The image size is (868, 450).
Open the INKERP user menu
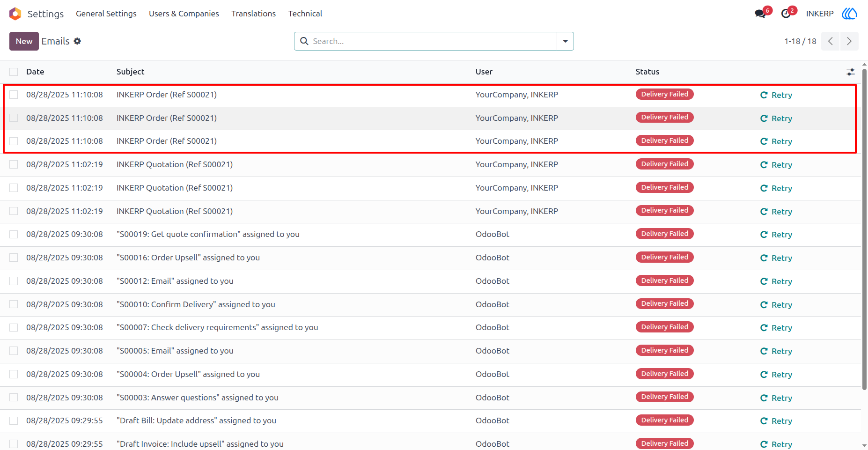820,14
